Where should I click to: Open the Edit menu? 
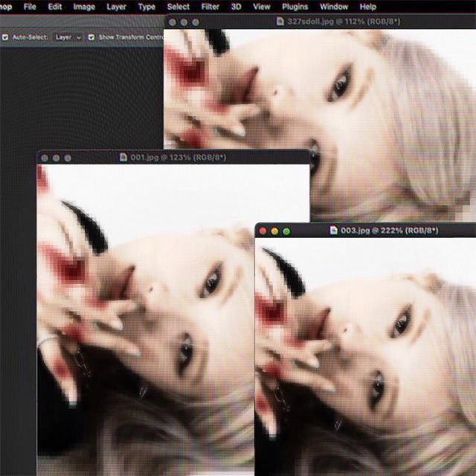[55, 7]
